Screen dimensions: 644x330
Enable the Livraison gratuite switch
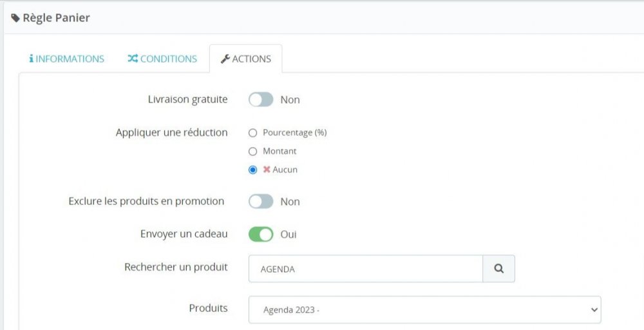pos(261,100)
